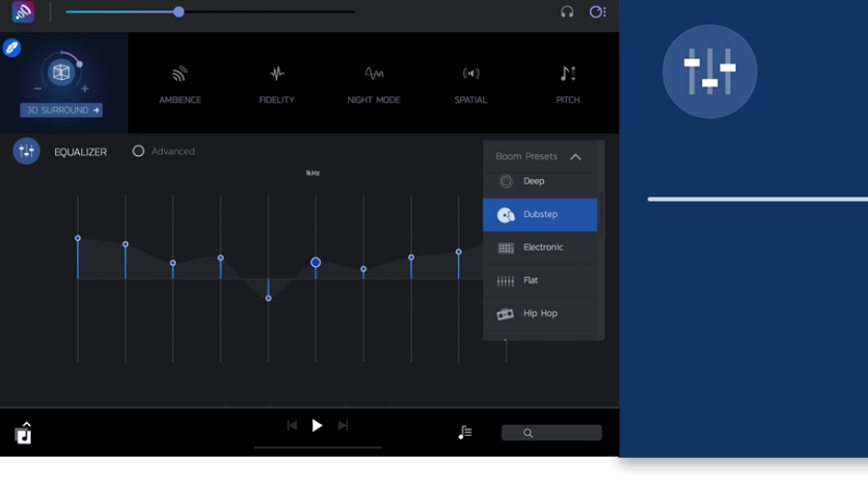Select the Fidelity effect
The image size is (868, 482).
click(x=277, y=85)
